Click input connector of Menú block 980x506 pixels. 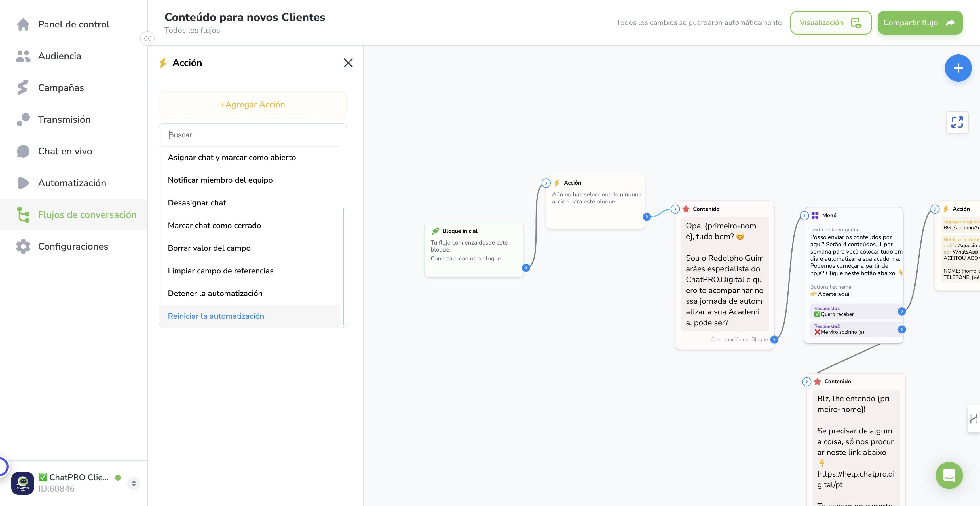pos(804,216)
